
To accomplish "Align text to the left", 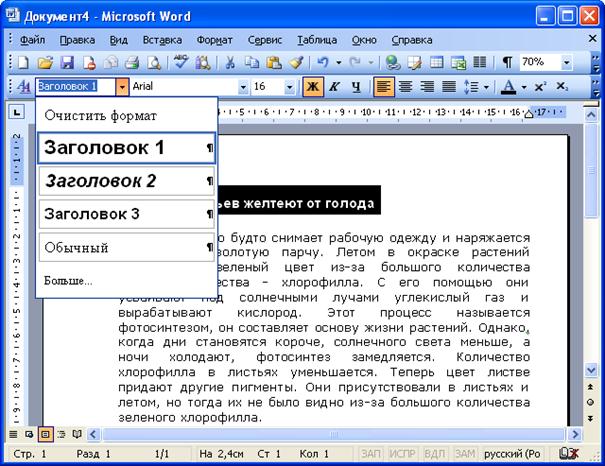I will [x=384, y=86].
